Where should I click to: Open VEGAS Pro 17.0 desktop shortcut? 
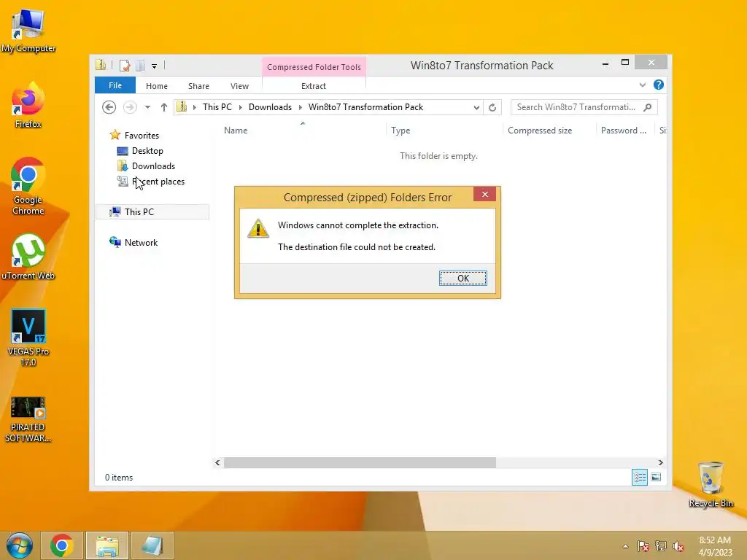(28, 338)
